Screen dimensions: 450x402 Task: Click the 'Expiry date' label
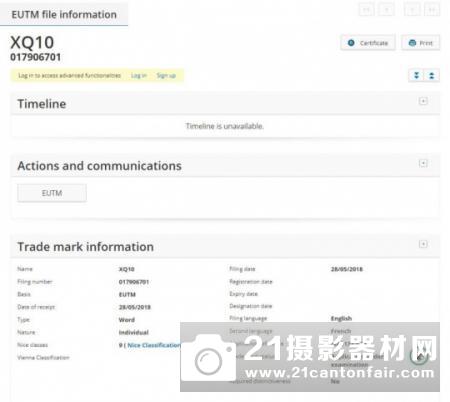pyautogui.click(x=244, y=294)
